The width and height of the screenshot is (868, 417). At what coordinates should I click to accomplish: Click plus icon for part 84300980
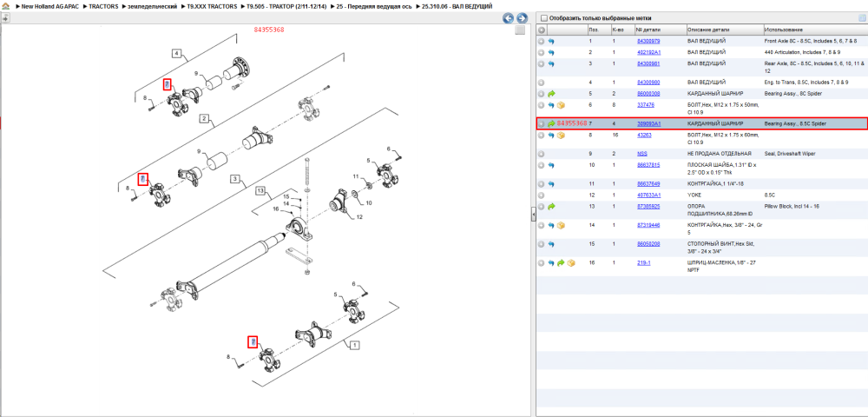coord(542,82)
